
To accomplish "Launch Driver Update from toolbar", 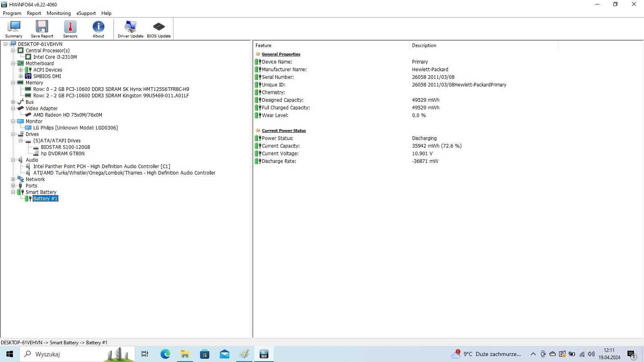I will 130,29.
